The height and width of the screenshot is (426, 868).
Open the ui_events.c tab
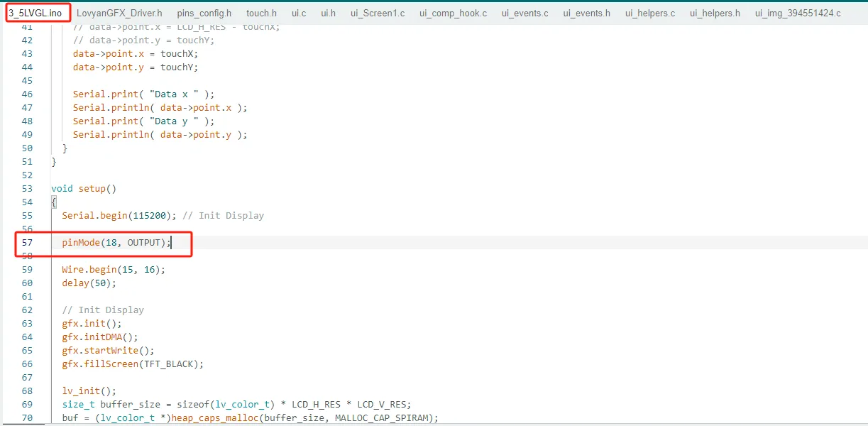[x=524, y=13]
